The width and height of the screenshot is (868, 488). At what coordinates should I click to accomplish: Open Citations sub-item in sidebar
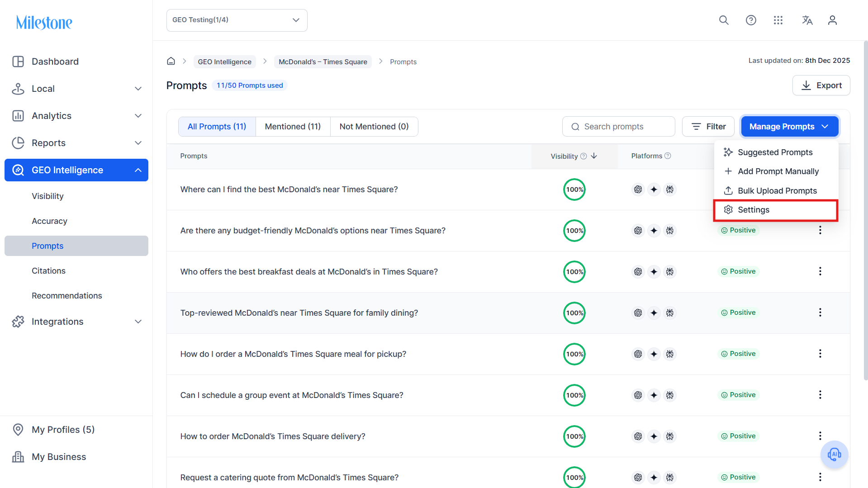[76, 271]
